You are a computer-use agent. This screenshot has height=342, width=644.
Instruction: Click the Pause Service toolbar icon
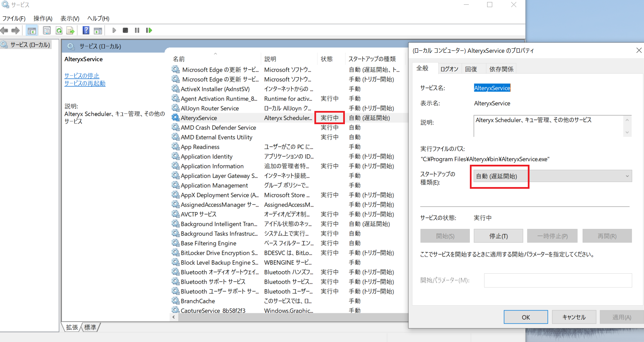(137, 30)
